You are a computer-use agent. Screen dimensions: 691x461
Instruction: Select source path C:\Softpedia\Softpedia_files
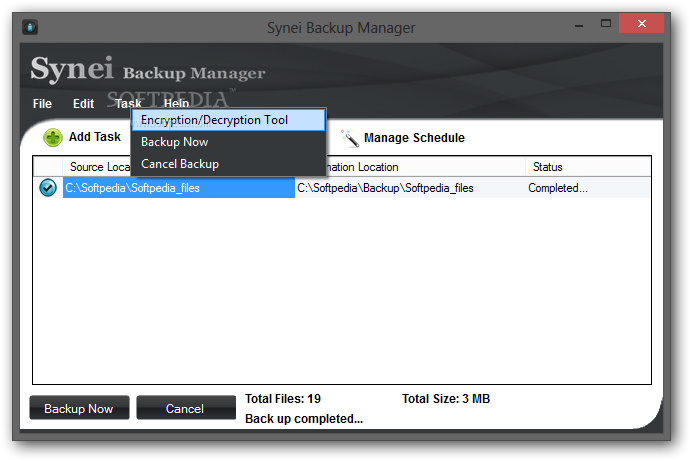coord(178,188)
